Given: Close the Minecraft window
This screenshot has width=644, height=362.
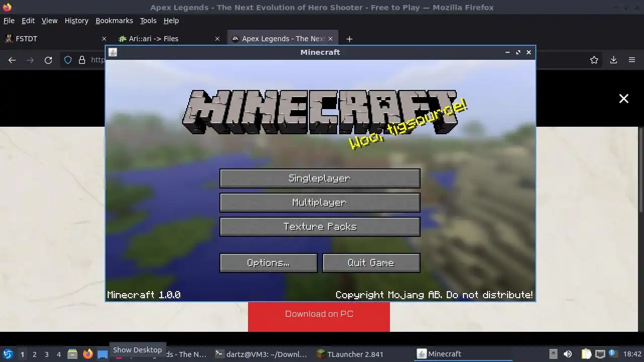Looking at the screenshot, I should (529, 52).
